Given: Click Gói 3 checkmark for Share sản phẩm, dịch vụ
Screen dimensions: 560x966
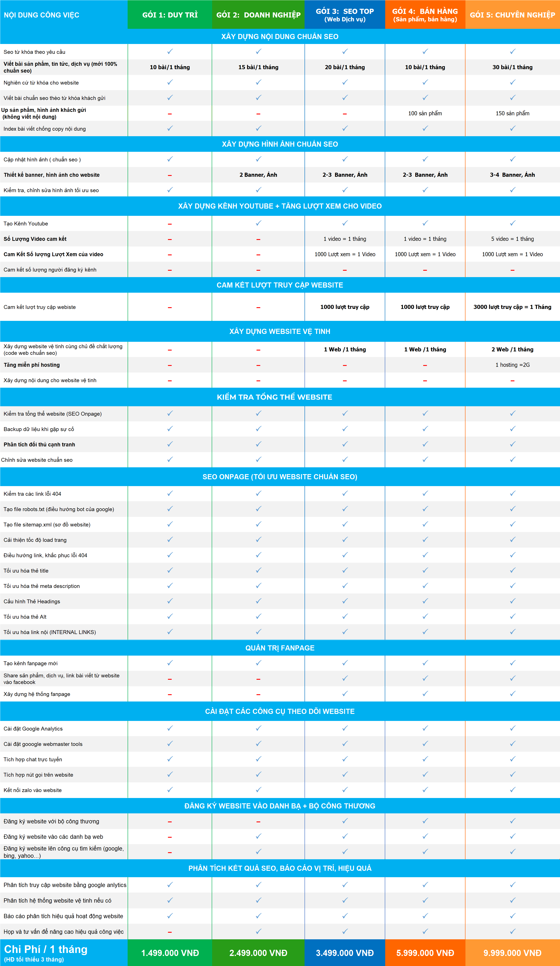Looking at the screenshot, I should pos(345,678).
